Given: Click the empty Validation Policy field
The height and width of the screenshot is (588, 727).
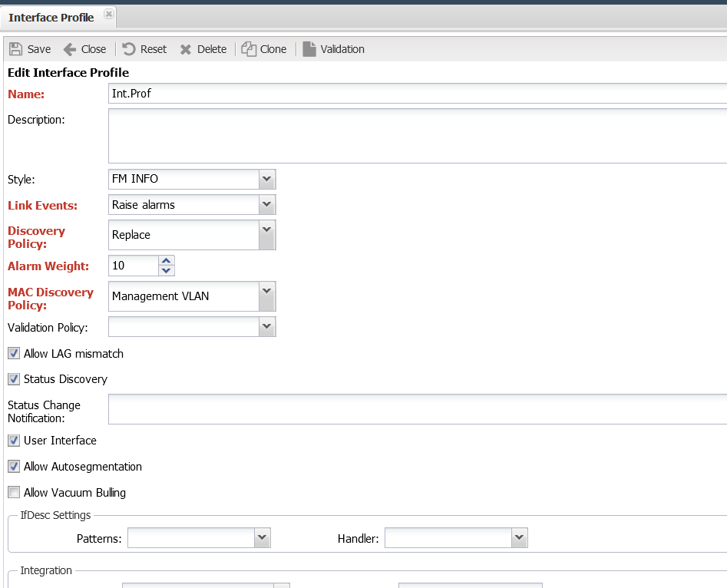Looking at the screenshot, I should coord(183,326).
